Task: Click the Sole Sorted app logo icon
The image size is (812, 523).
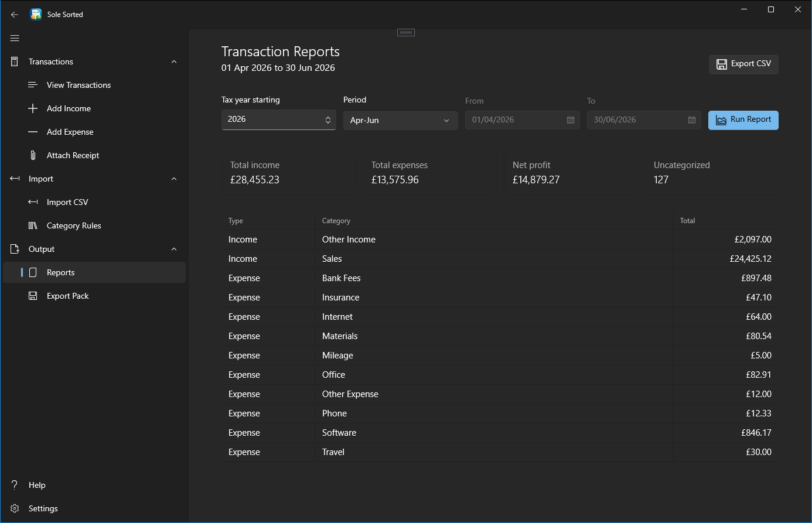Action: click(x=36, y=15)
